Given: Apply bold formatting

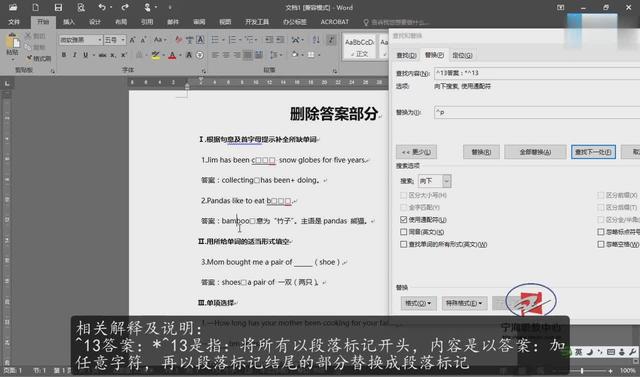Looking at the screenshot, I should point(64,55).
